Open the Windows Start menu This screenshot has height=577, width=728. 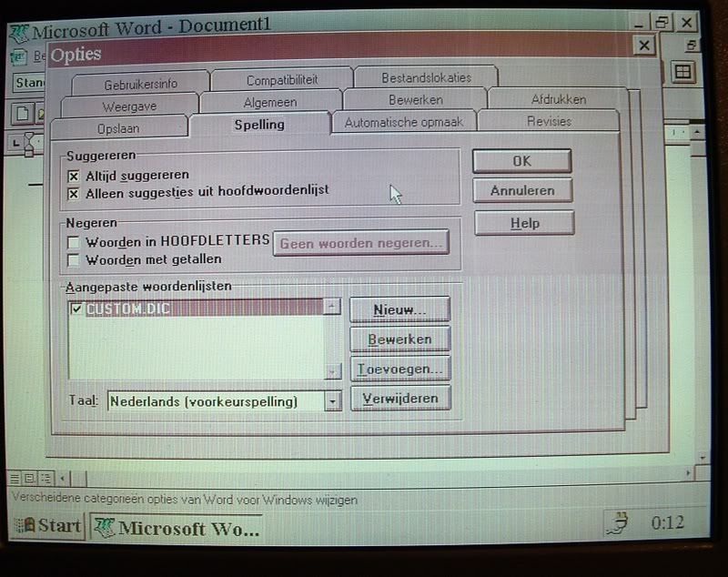point(48,526)
